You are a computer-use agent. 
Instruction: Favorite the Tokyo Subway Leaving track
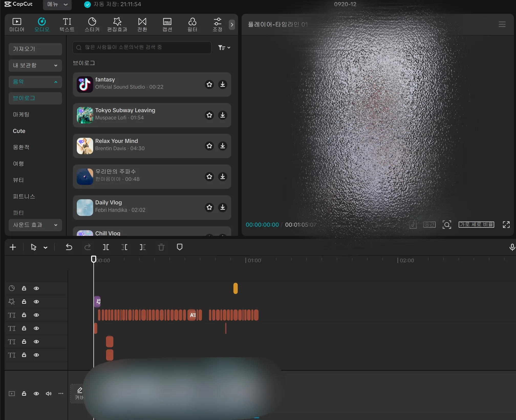click(x=209, y=115)
